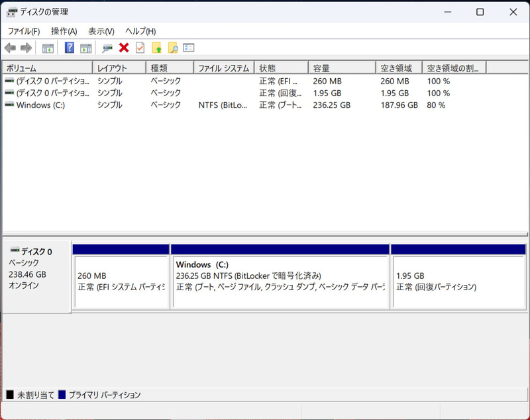This screenshot has height=420, width=530.
Task: Select the Windows (C:) partition block
Action: click(280, 276)
